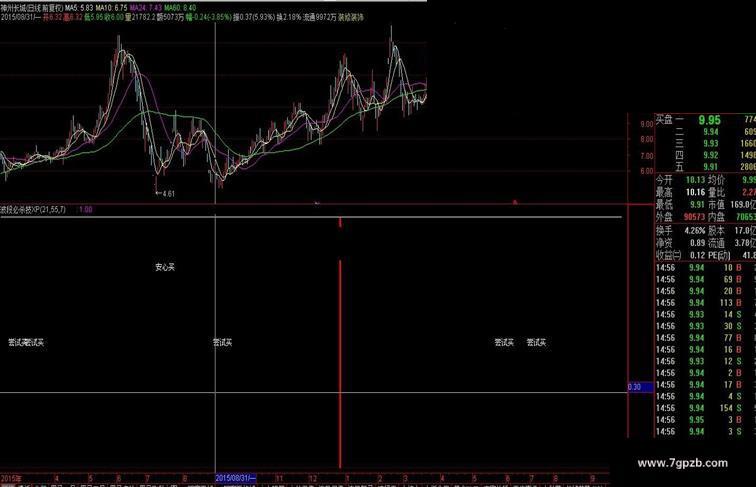Click the 安心买 signal label in indicator pane
This screenshot has height=487, width=756.
coord(165,267)
